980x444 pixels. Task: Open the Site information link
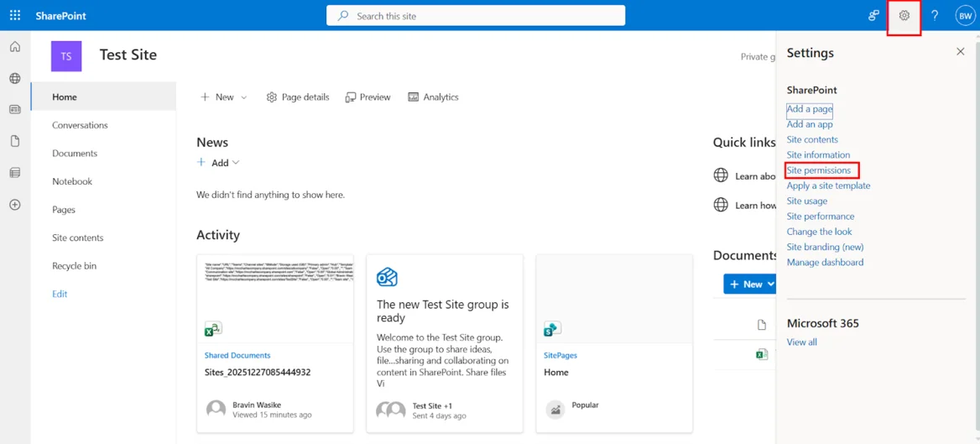[x=818, y=154]
